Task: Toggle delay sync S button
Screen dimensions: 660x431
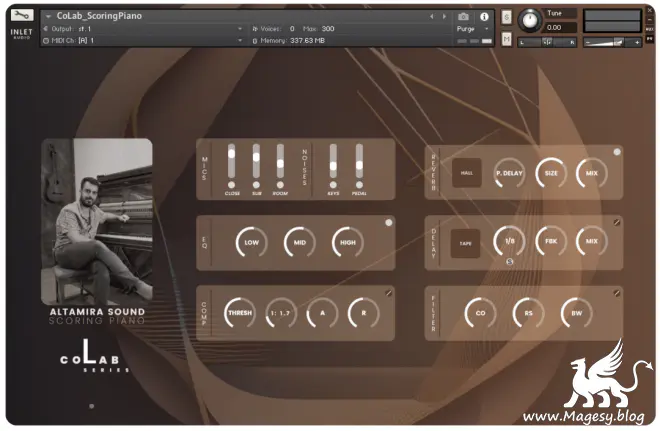Action: point(509,261)
